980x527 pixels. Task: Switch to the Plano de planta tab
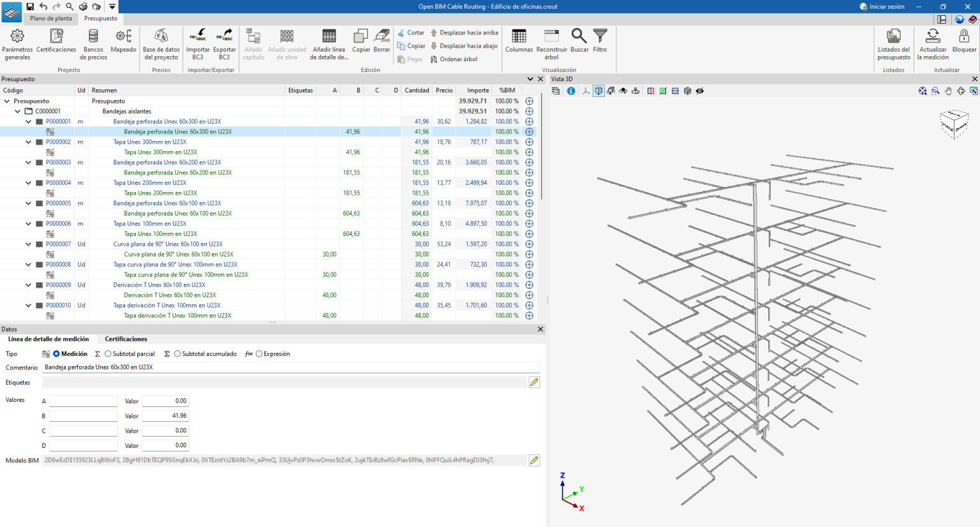[x=51, y=19]
